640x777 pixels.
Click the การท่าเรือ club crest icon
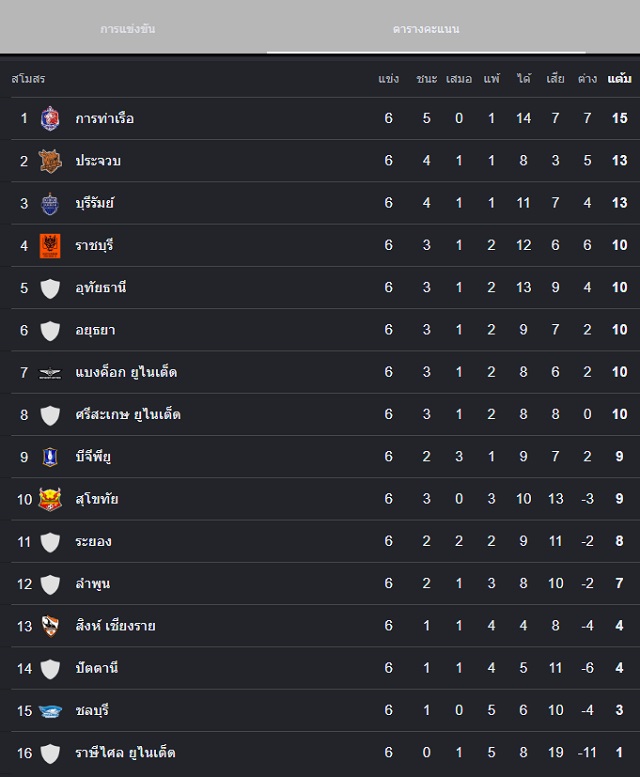click(x=50, y=118)
